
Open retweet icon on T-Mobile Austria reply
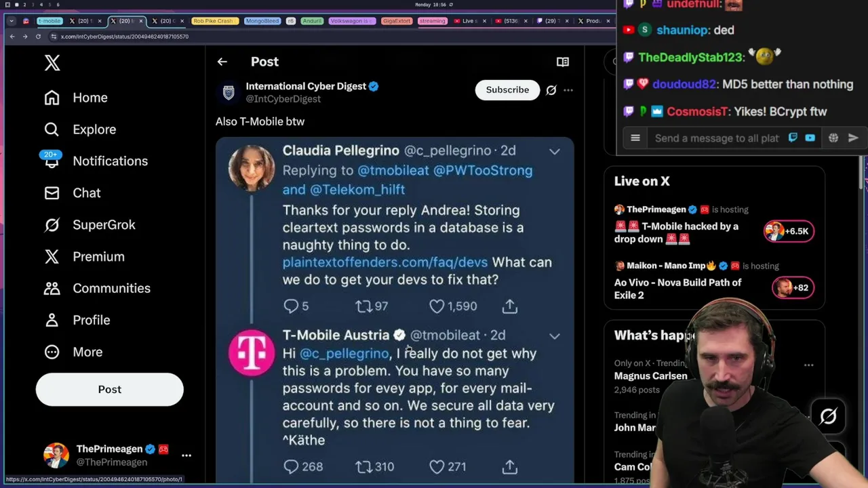tap(364, 467)
